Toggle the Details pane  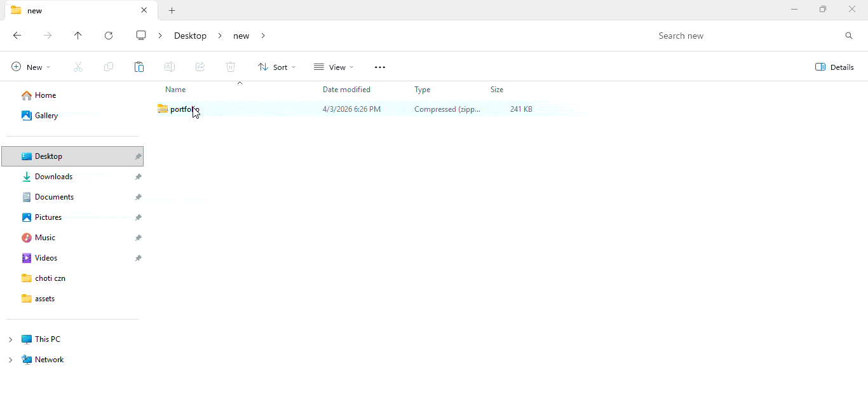pyautogui.click(x=834, y=67)
